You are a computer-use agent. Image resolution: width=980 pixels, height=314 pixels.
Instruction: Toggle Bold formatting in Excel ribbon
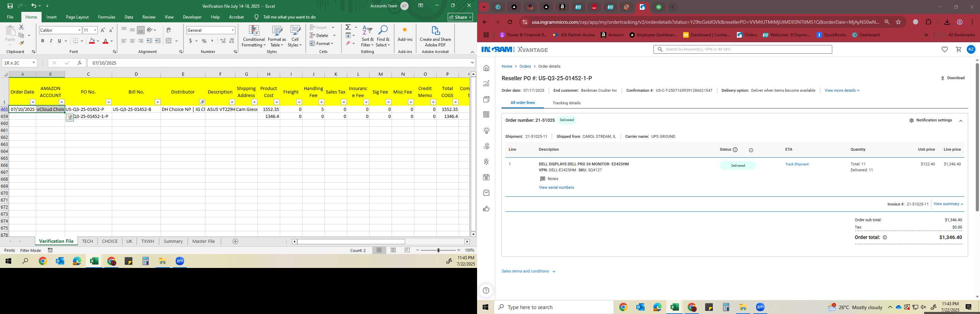point(43,41)
